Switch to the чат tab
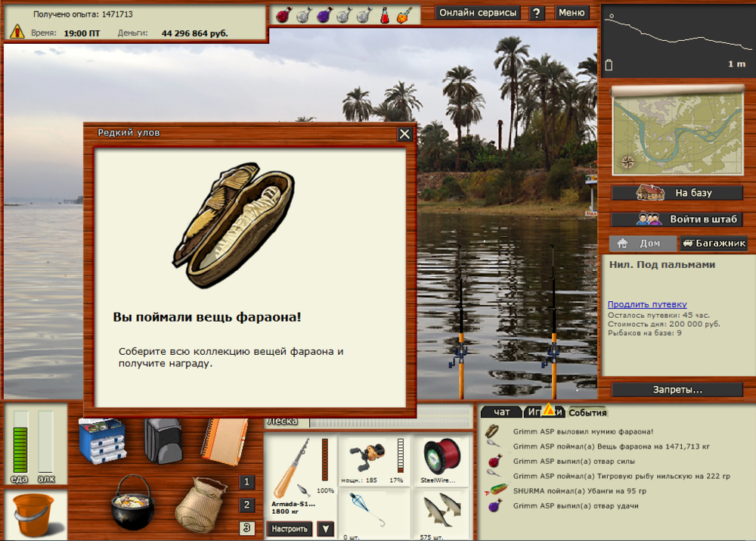Viewport: 756px width, 541px height. point(502,412)
